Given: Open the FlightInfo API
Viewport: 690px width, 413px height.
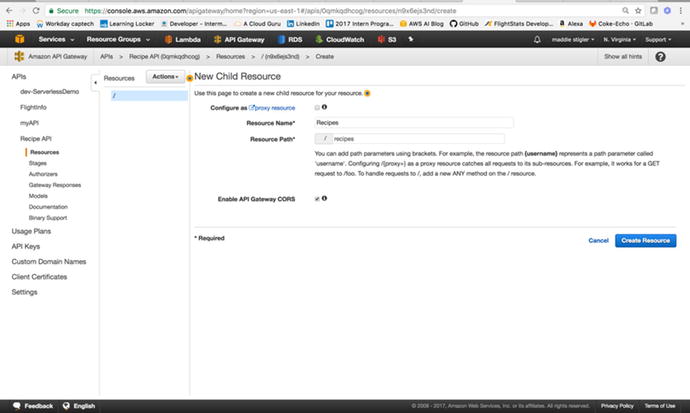Looking at the screenshot, I should [33, 107].
